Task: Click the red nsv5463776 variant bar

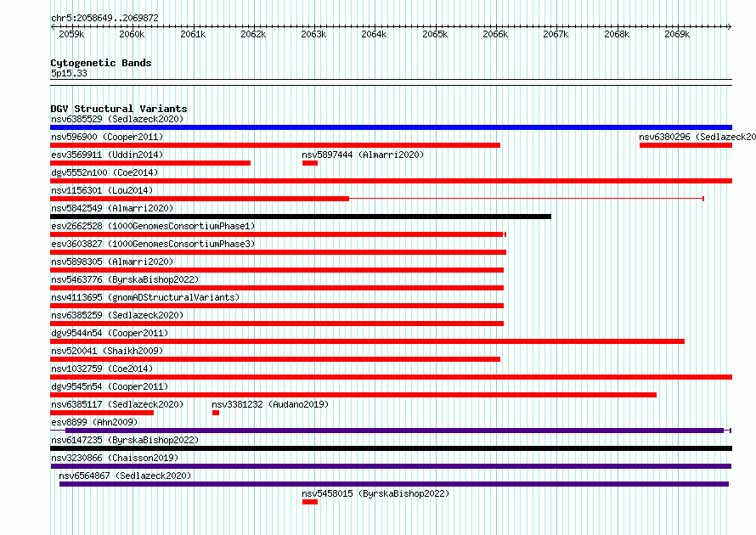Action: coord(277,288)
